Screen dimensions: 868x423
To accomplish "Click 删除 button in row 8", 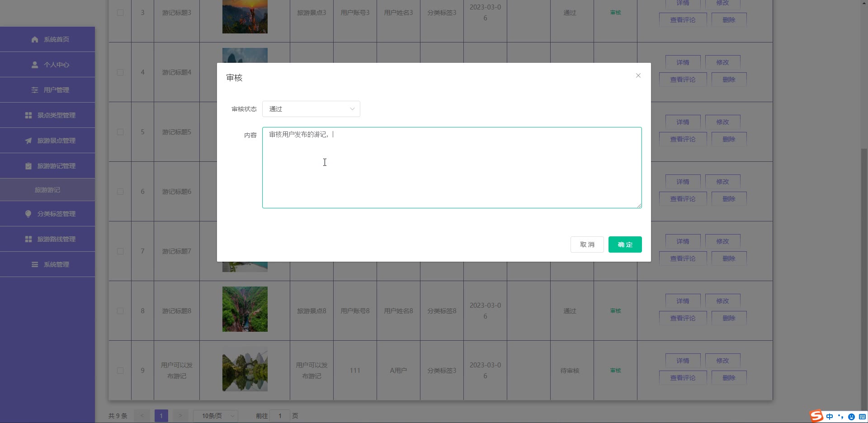I will [729, 318].
